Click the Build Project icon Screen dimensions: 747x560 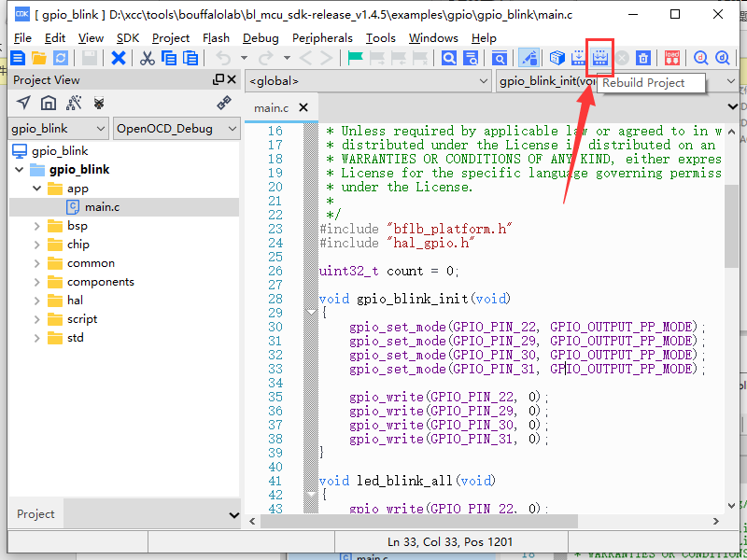coord(578,58)
